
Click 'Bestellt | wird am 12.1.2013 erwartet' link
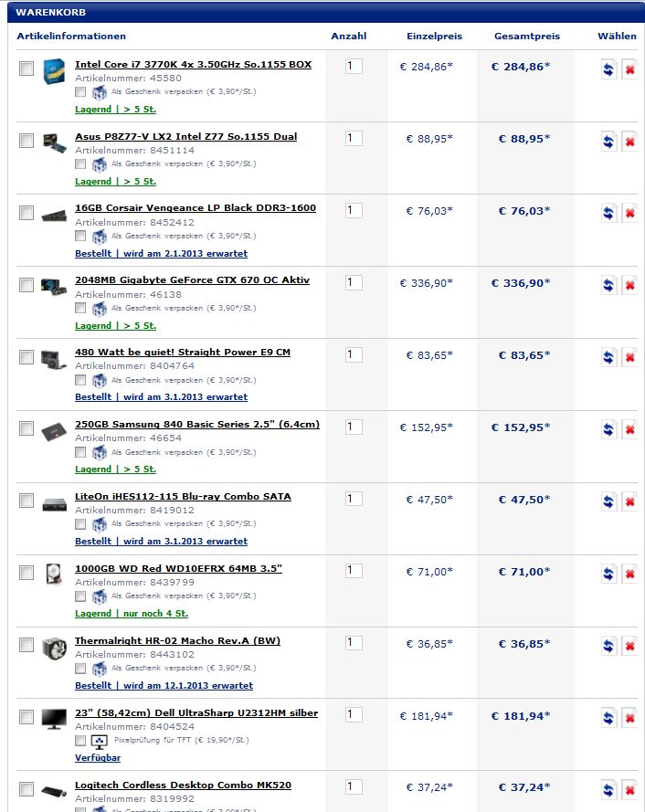[x=164, y=685]
